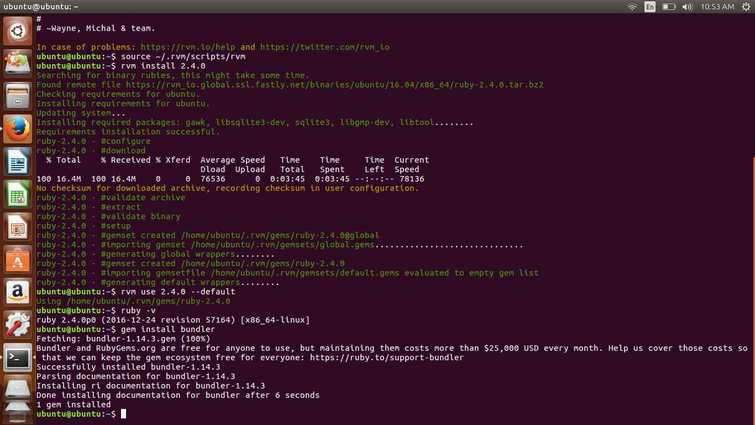The image size is (755, 425).
Task: Click the text 'rvm use 2.4.0 --default'
Action: 178,292
